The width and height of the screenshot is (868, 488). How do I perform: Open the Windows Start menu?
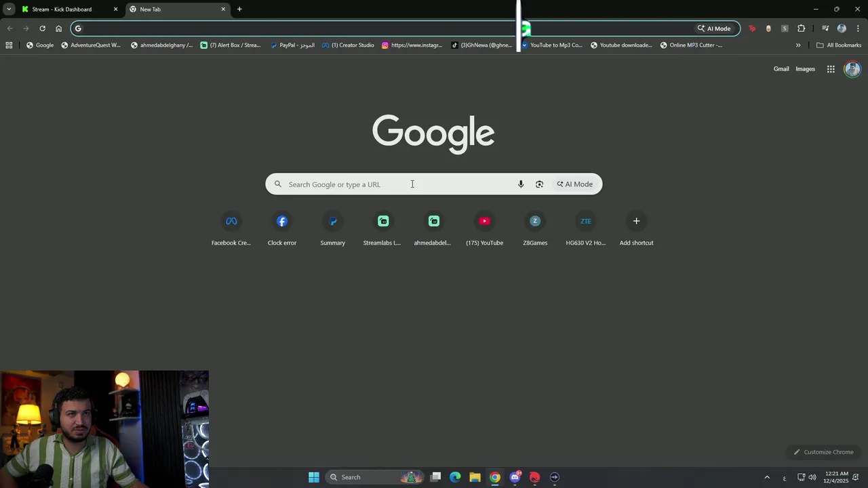[x=314, y=477]
